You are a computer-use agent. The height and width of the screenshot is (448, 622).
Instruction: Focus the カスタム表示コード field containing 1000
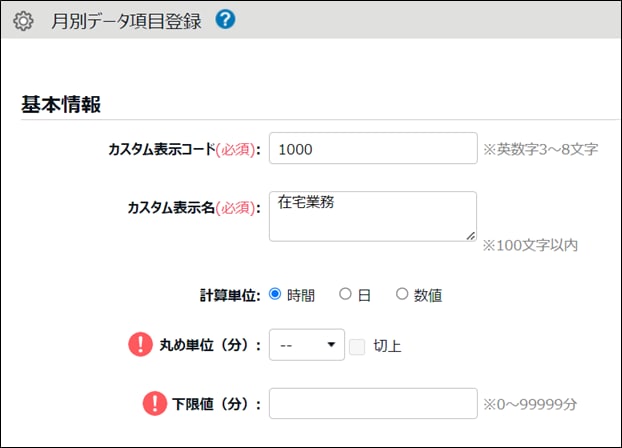pos(372,148)
